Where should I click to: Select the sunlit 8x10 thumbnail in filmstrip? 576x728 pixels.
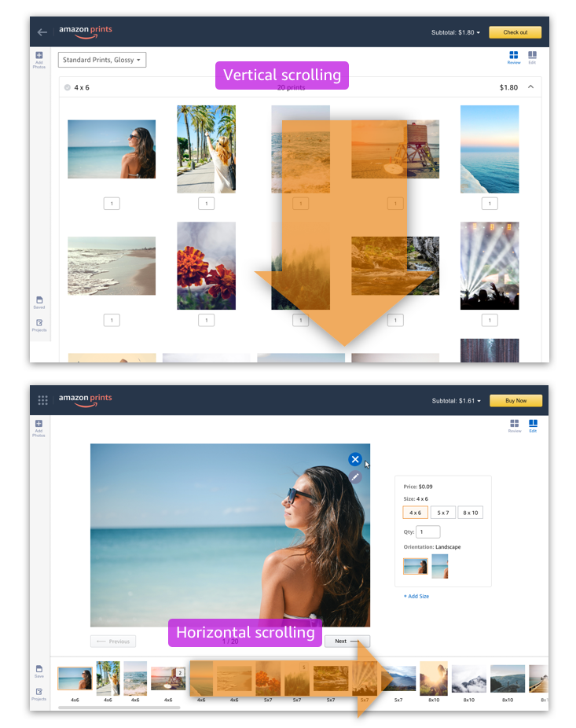[x=434, y=678]
